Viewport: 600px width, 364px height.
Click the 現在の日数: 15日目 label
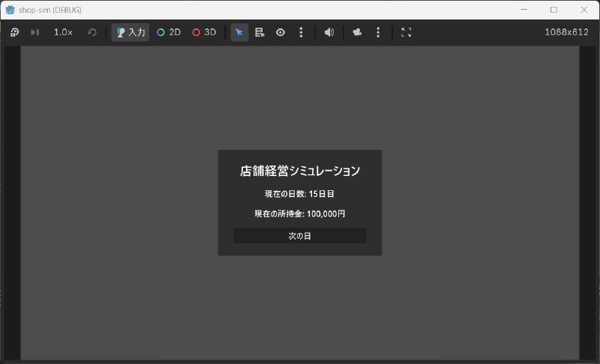click(x=299, y=194)
